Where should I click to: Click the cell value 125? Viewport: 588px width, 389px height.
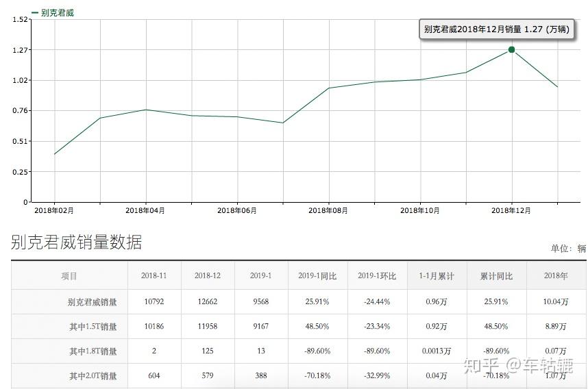(x=208, y=351)
